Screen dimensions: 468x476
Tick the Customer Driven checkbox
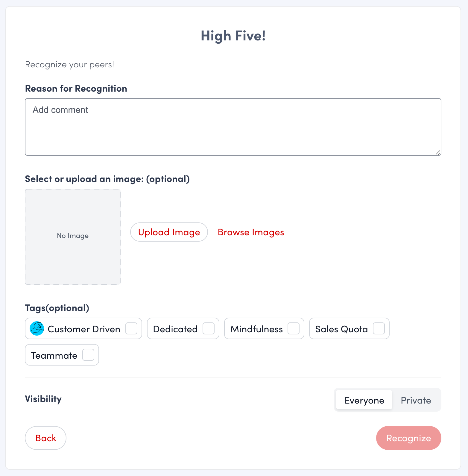click(131, 328)
